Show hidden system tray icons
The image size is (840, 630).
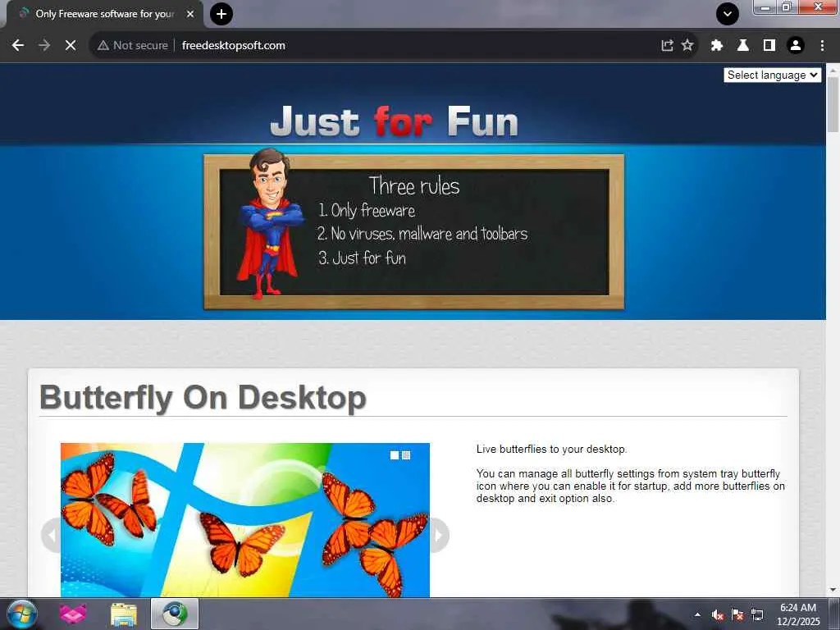(x=697, y=614)
